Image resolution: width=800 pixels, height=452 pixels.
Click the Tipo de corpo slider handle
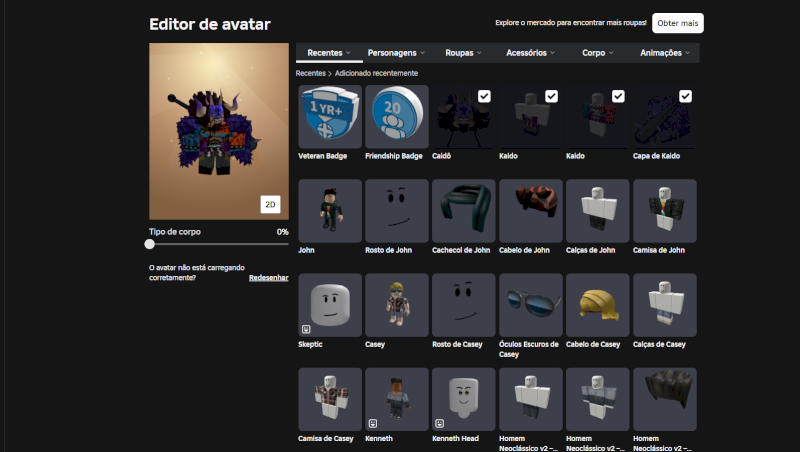click(x=149, y=244)
